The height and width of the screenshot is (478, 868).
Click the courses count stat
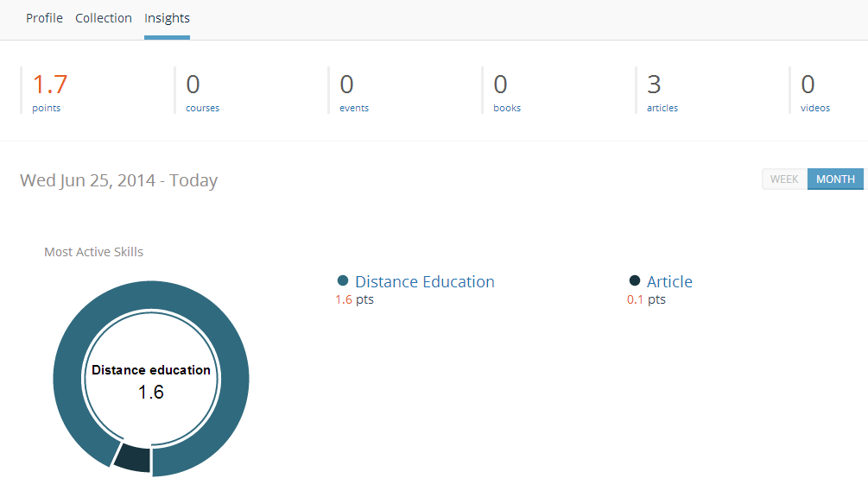tap(201, 91)
